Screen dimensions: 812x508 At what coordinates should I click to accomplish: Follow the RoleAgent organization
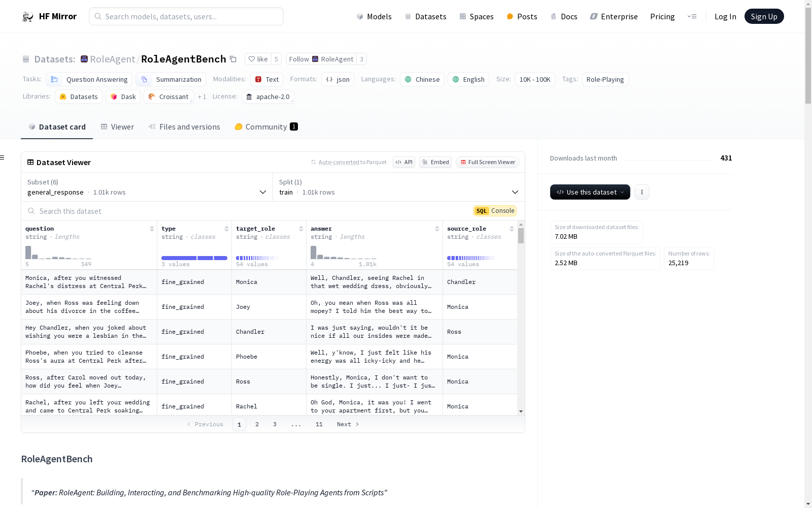(321, 59)
